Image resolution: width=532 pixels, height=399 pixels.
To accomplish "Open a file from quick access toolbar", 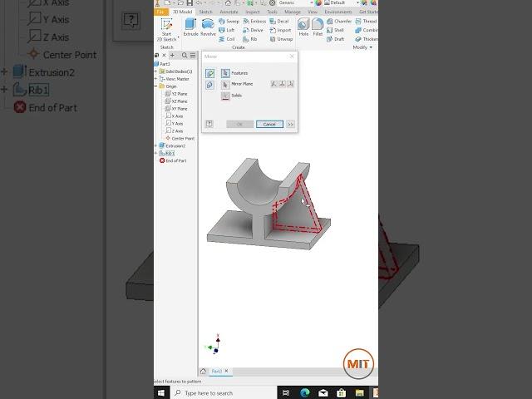I will tap(181, 3).
